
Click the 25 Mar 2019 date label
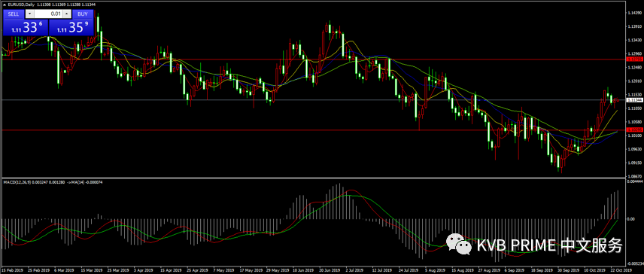tap(117, 271)
